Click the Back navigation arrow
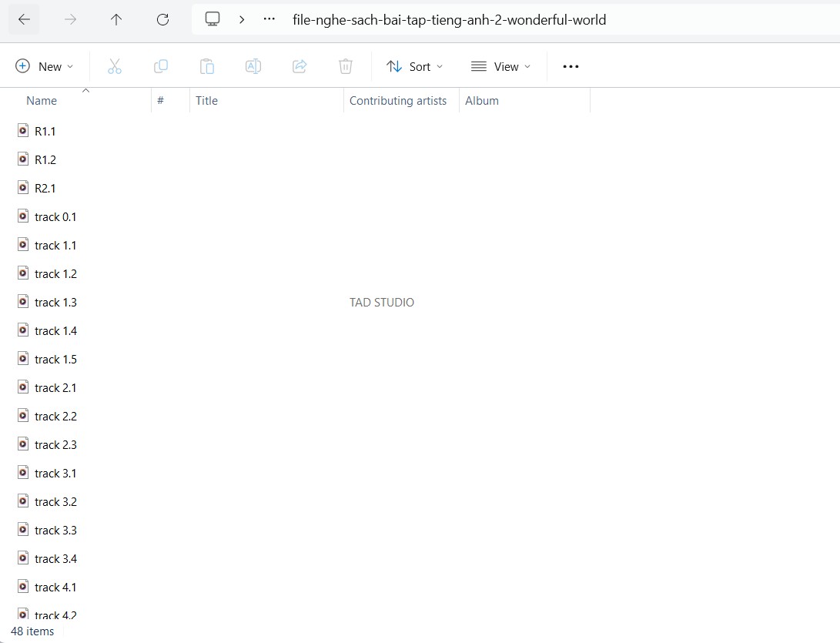Viewport: 840px width, 643px height. 24,20
